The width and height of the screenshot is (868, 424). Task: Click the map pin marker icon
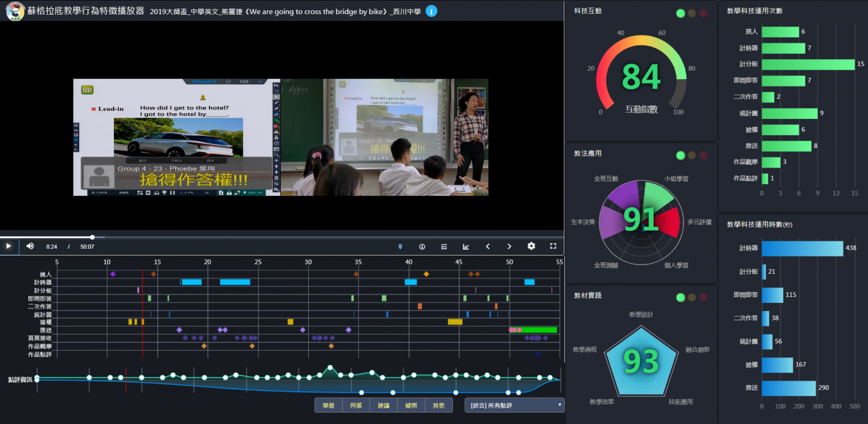(400, 246)
